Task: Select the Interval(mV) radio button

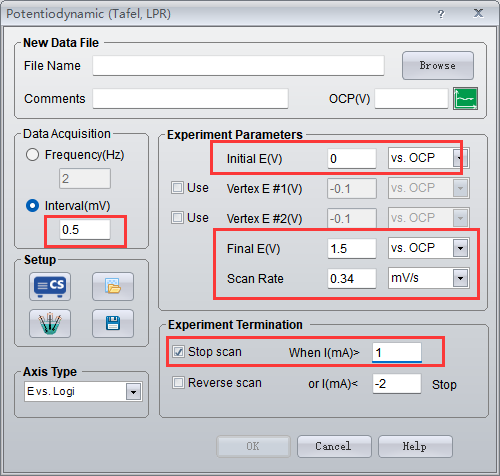Action: click(32, 206)
